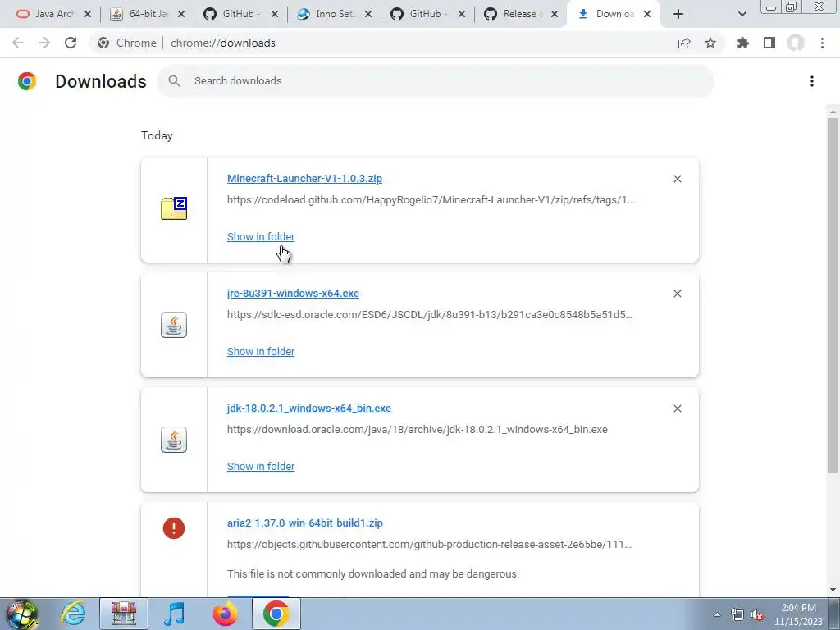
Task: Remove jre-8u391 download from the list
Action: 678,294
